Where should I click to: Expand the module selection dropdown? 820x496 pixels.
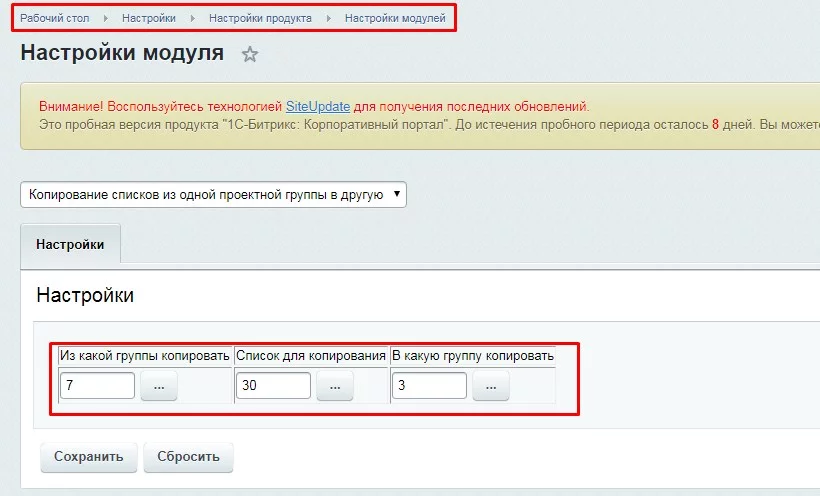pyautogui.click(x=213, y=194)
